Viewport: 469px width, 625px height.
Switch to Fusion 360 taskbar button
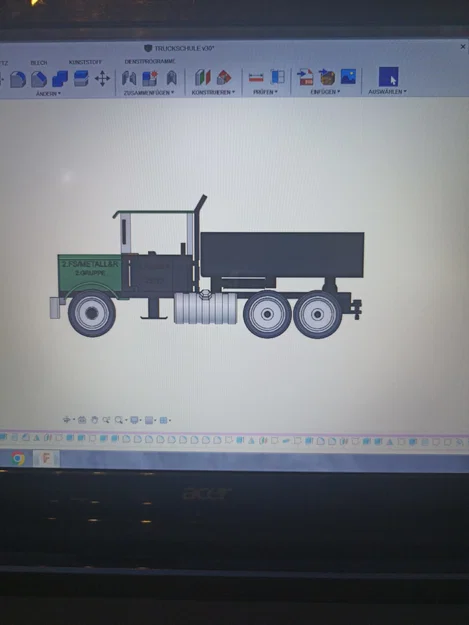tap(46, 458)
